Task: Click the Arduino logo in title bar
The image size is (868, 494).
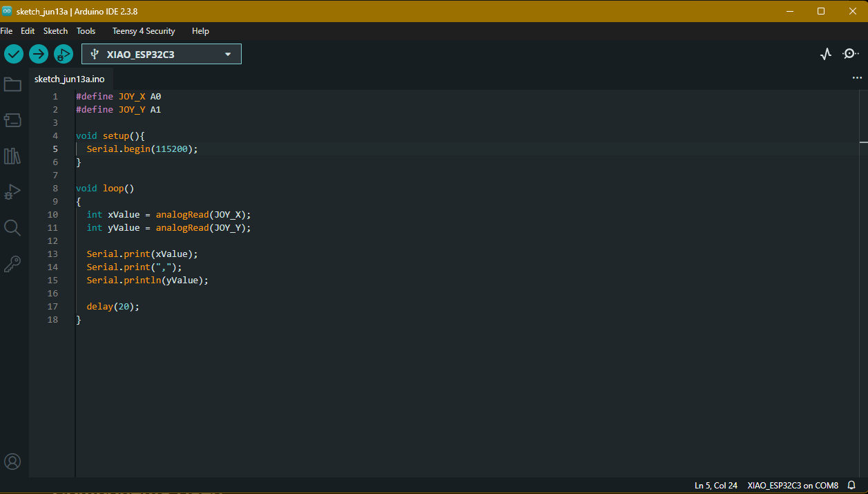Action: [x=8, y=11]
